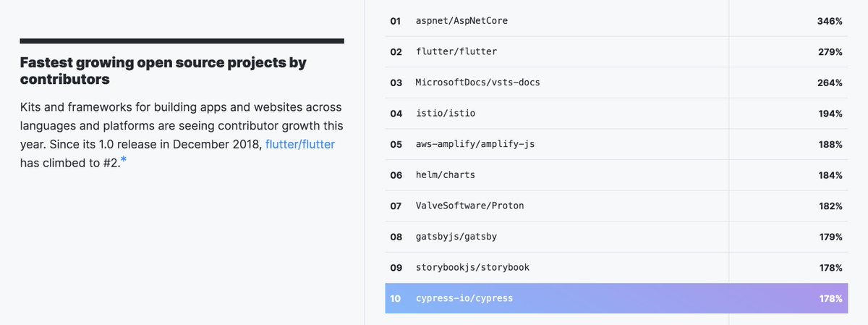Image resolution: width=868 pixels, height=325 pixels.
Task: Select the 279% growth figure
Action: 830,52
